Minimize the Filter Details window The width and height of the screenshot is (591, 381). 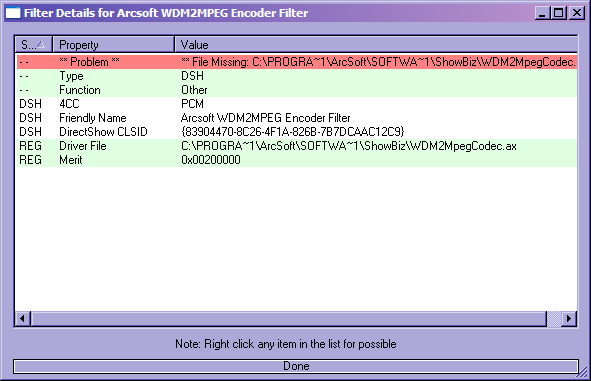(x=542, y=13)
